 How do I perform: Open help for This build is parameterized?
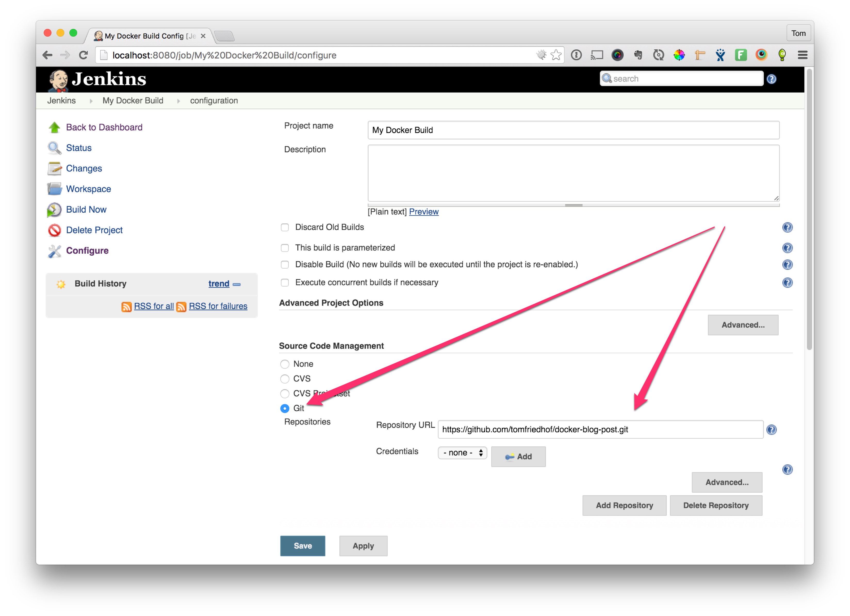point(787,248)
